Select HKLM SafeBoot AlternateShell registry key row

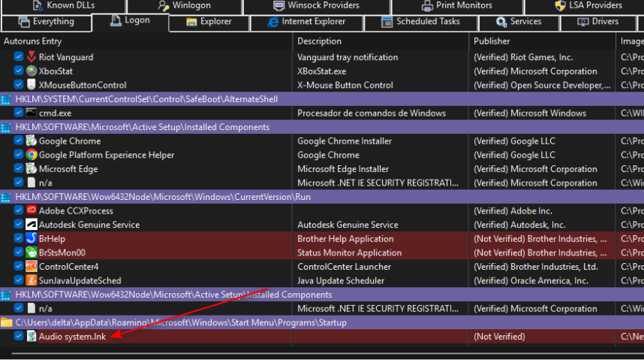pyautogui.click(x=322, y=99)
